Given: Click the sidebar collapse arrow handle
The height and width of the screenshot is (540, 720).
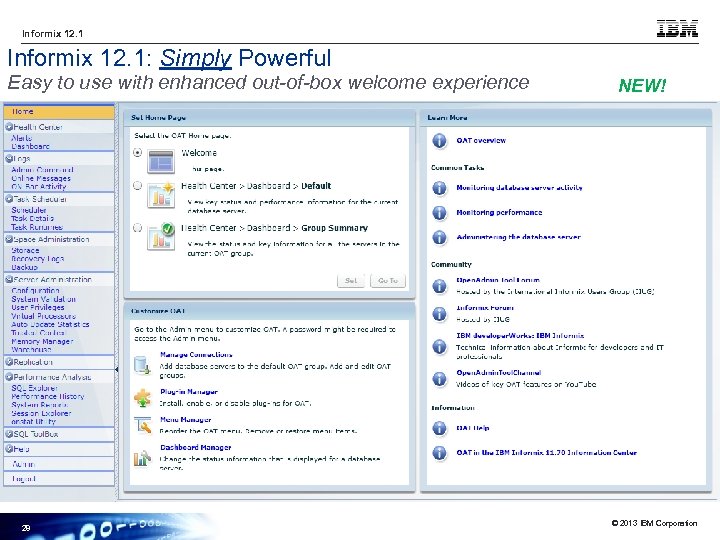Looking at the screenshot, I should click(x=117, y=369).
